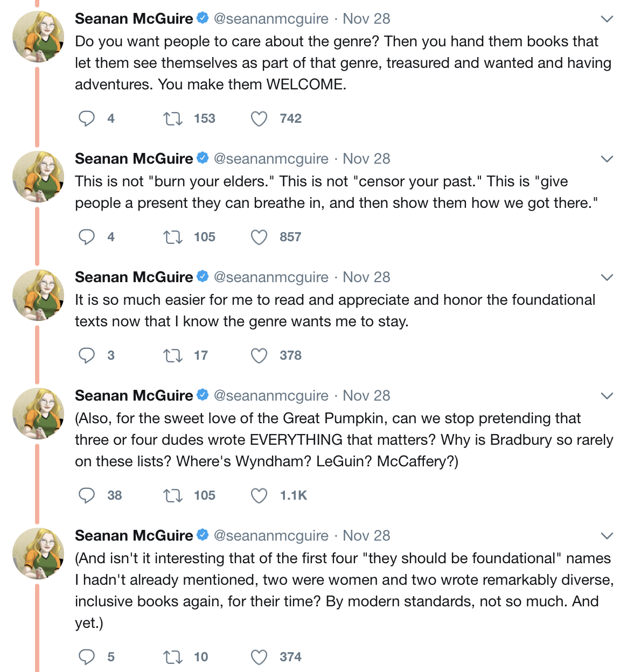Open Seanan McGuire's profile from the first tweet's name
627x672 pixels.
tap(134, 19)
